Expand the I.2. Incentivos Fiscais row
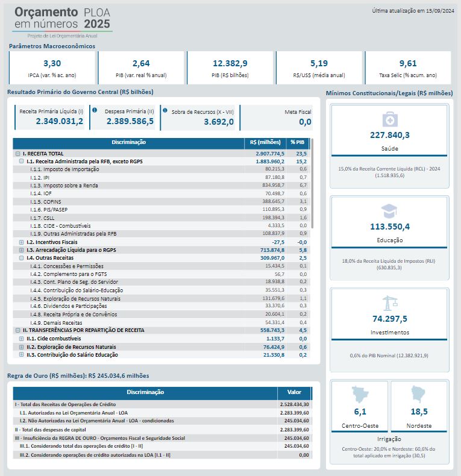Viewport: 461px width, 476px height. click(x=22, y=242)
